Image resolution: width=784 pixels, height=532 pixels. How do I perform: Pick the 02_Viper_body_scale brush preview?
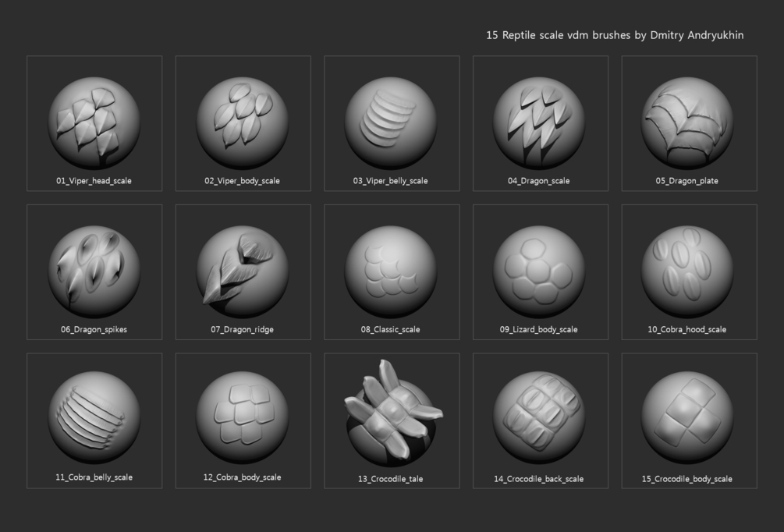(243, 122)
